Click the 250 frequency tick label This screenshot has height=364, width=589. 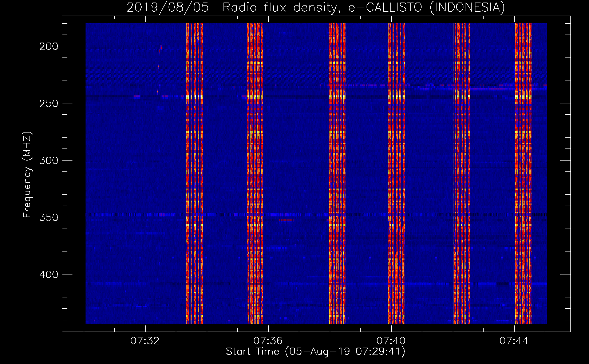click(49, 103)
